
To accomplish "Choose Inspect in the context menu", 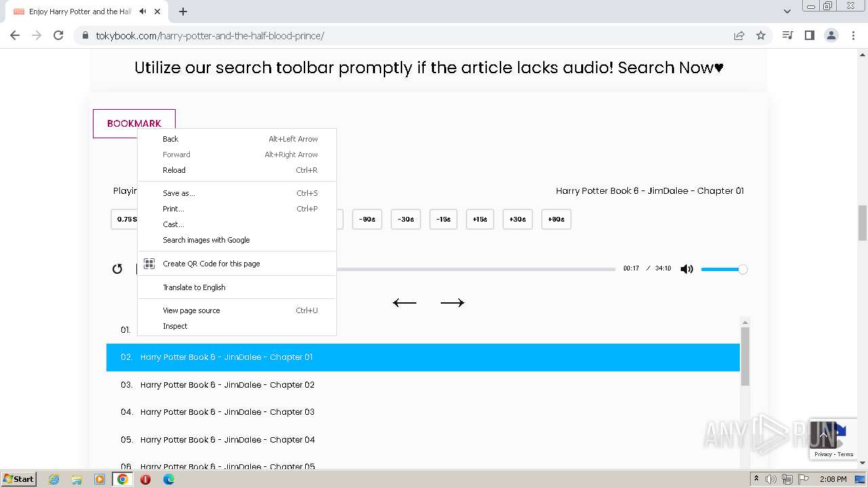I will (x=237, y=326).
